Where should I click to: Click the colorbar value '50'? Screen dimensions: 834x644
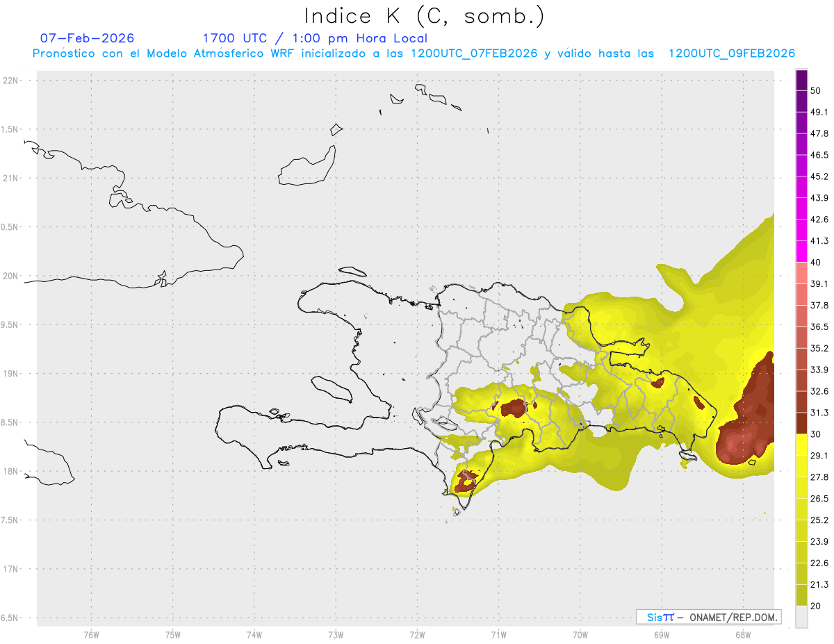coord(816,90)
